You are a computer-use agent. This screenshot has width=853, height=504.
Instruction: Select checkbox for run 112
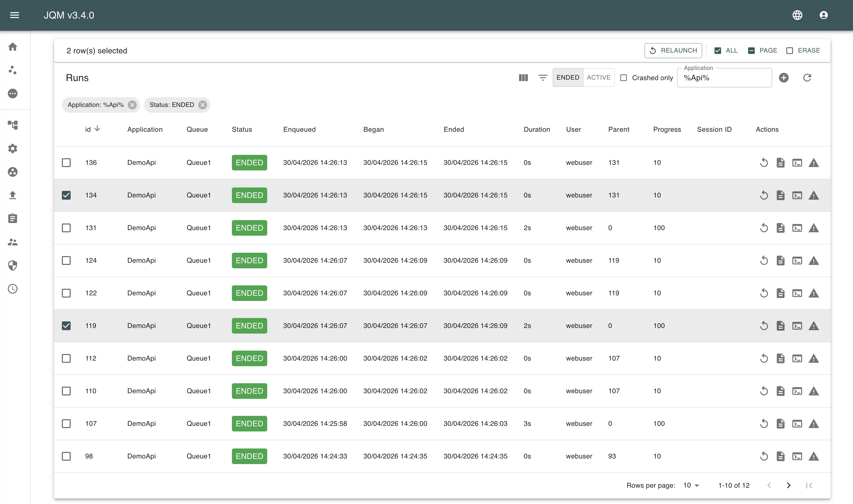66,358
